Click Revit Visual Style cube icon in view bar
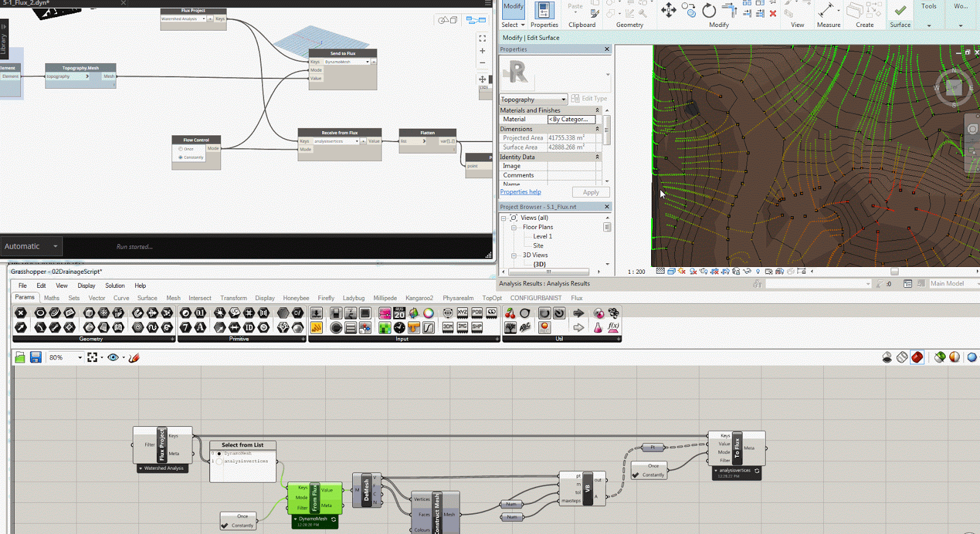 click(671, 271)
